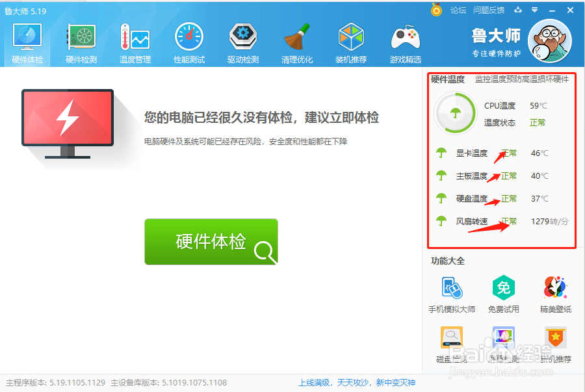Viewport: 585px width, 392px height.
Task: Launch 性能测试 from the toolbar
Action: coord(188,40)
